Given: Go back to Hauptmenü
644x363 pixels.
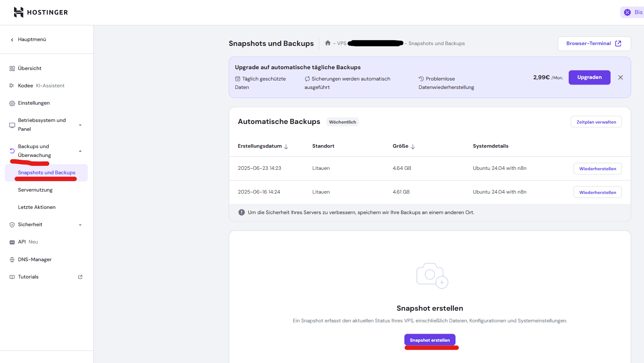Looking at the screenshot, I should 32,39.
